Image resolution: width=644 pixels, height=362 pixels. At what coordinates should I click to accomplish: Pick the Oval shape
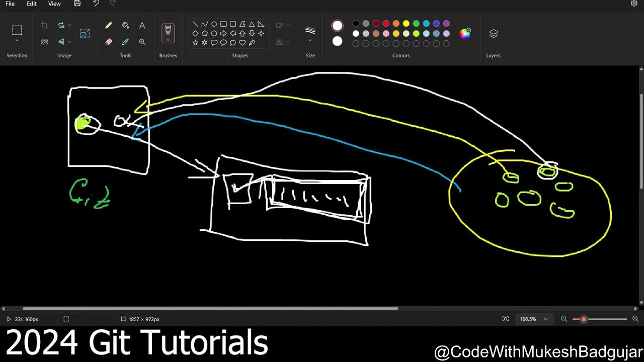point(214,24)
